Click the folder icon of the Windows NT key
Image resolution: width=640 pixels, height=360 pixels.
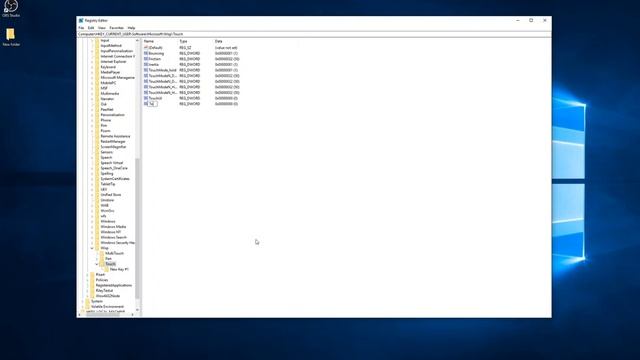[97, 232]
